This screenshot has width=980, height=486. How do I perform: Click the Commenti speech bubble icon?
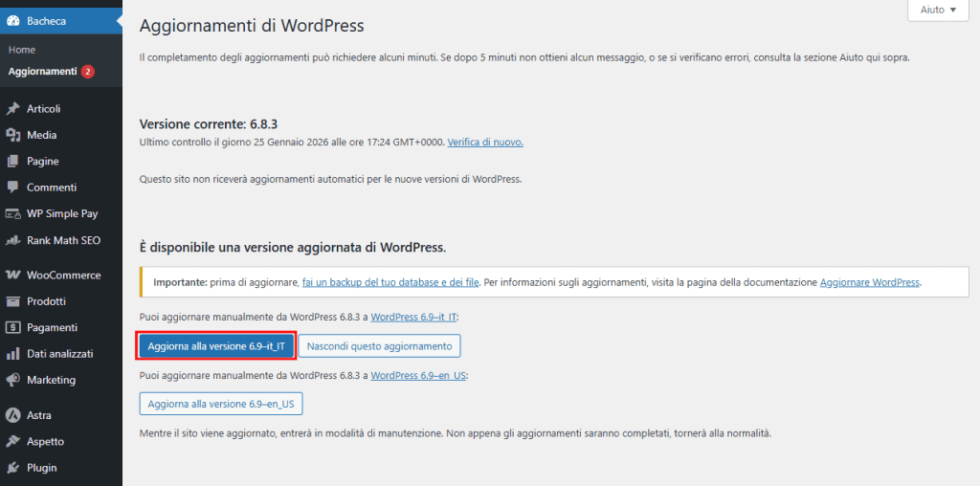pos(12,188)
